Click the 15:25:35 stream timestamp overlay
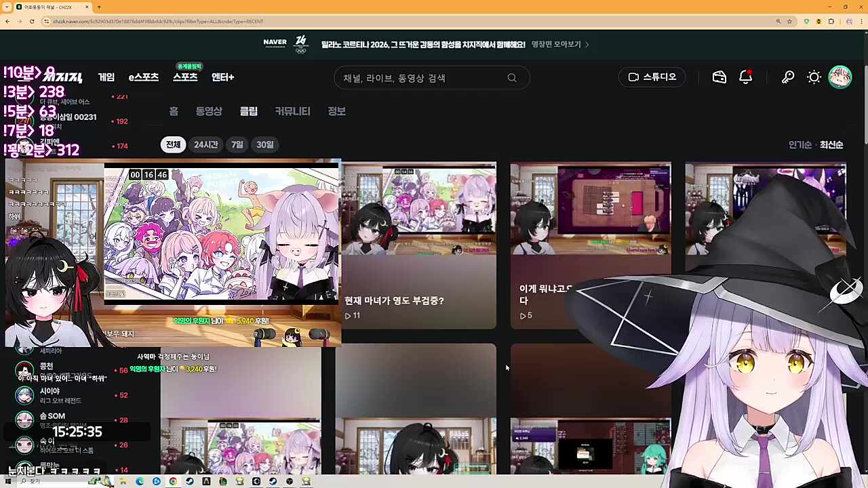 77,432
